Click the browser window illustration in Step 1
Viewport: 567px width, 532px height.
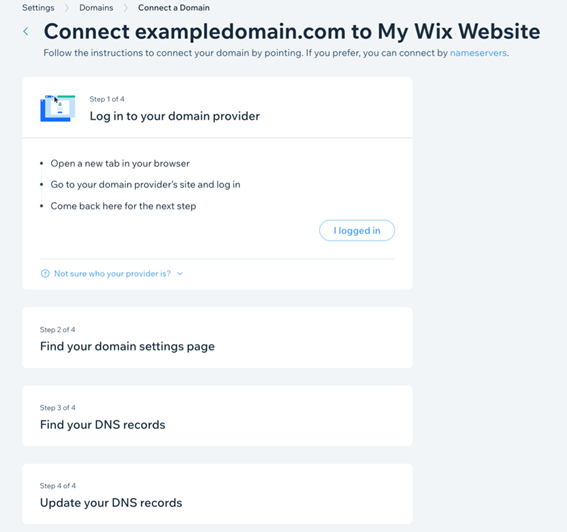pyautogui.click(x=58, y=108)
